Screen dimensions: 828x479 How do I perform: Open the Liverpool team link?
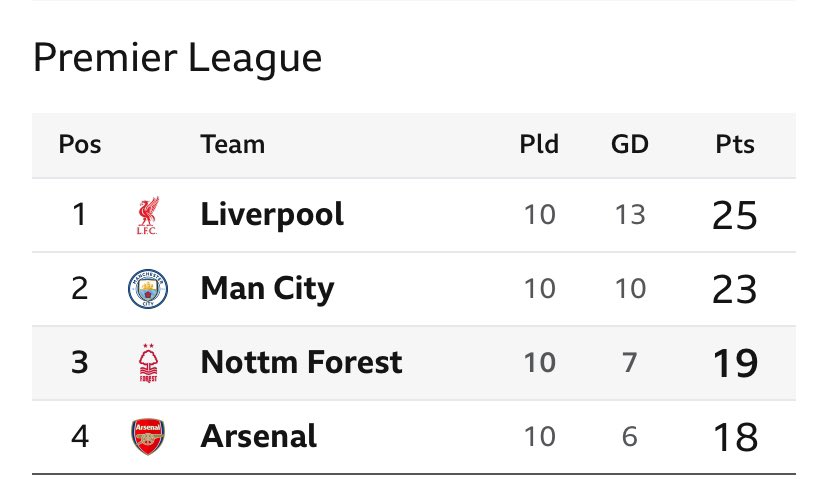point(272,215)
